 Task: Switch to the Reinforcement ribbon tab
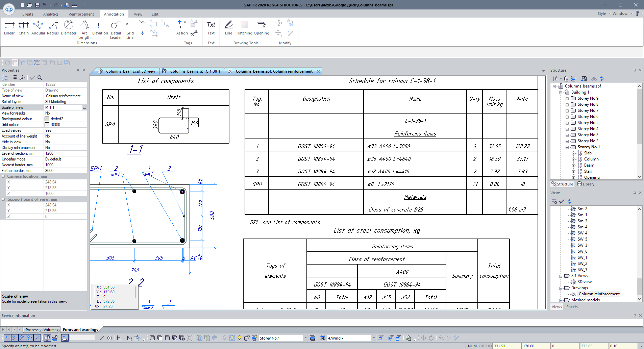(81, 14)
